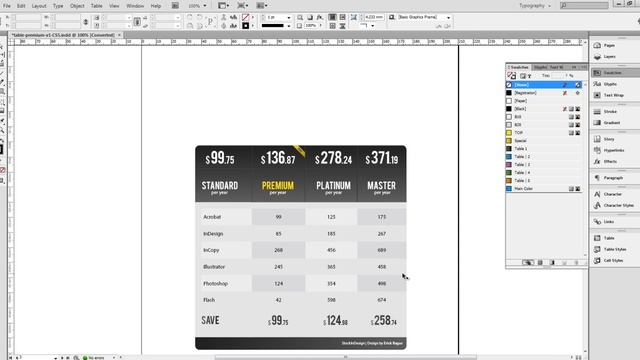Open the Layers panel icon
The height and width of the screenshot is (360, 640).
tap(598, 56)
